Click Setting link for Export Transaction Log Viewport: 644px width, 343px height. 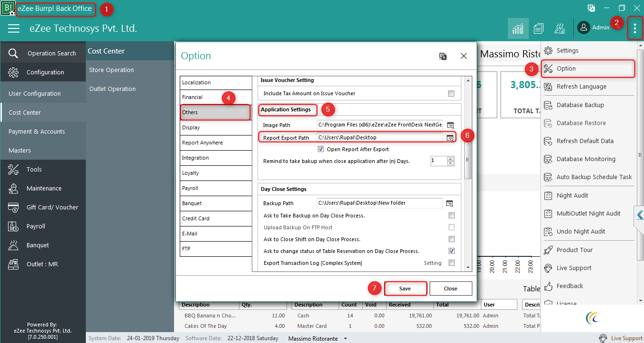432,263
